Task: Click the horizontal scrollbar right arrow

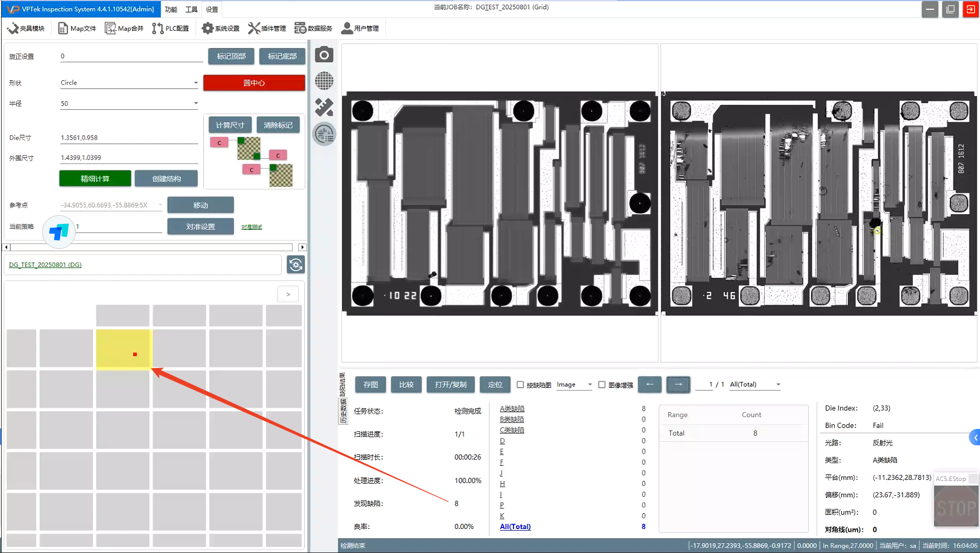Action: 302,247
